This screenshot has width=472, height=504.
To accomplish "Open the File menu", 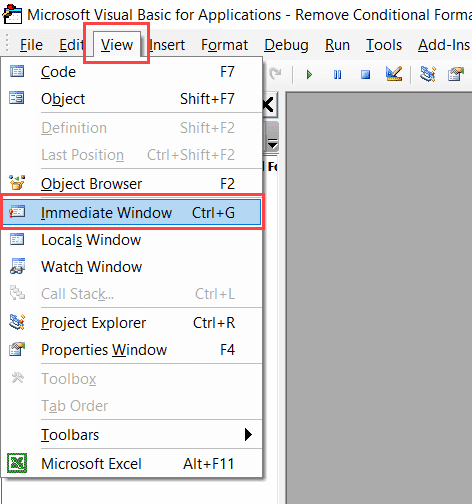I will pos(31,45).
